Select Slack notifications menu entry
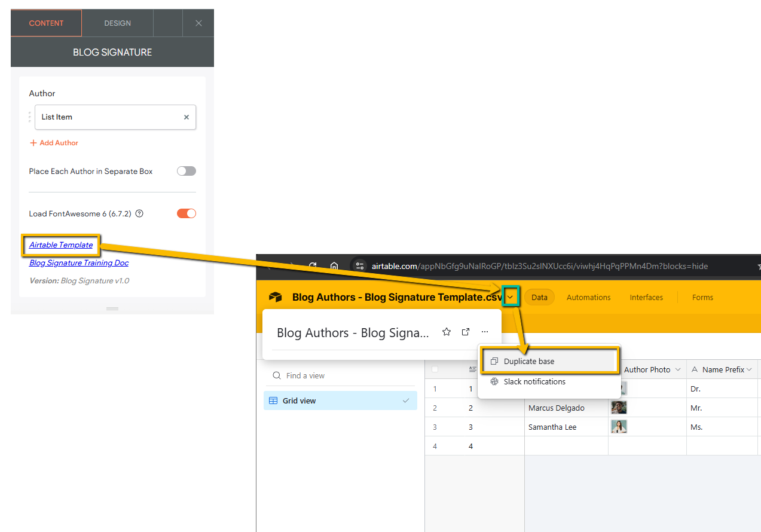The image size is (761, 532). (549, 381)
